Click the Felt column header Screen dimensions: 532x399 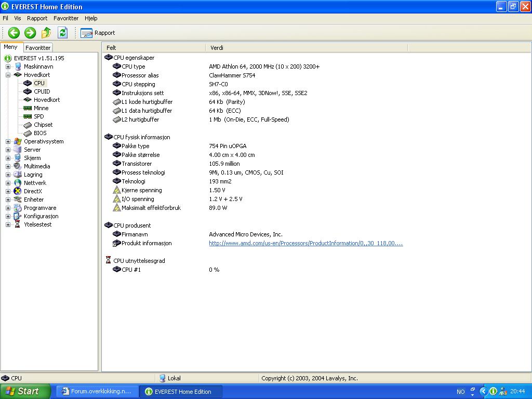click(154, 48)
